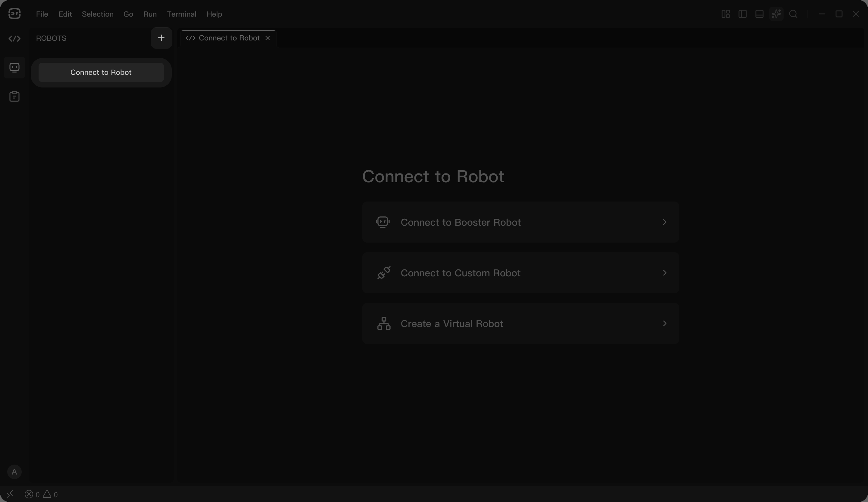Click the Booster app logo icon

(x=14, y=14)
